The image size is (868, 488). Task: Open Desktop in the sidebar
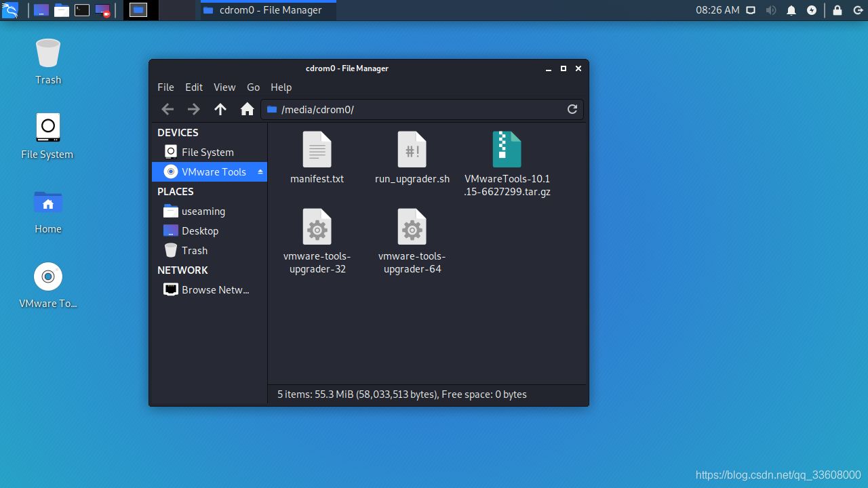click(x=209, y=230)
